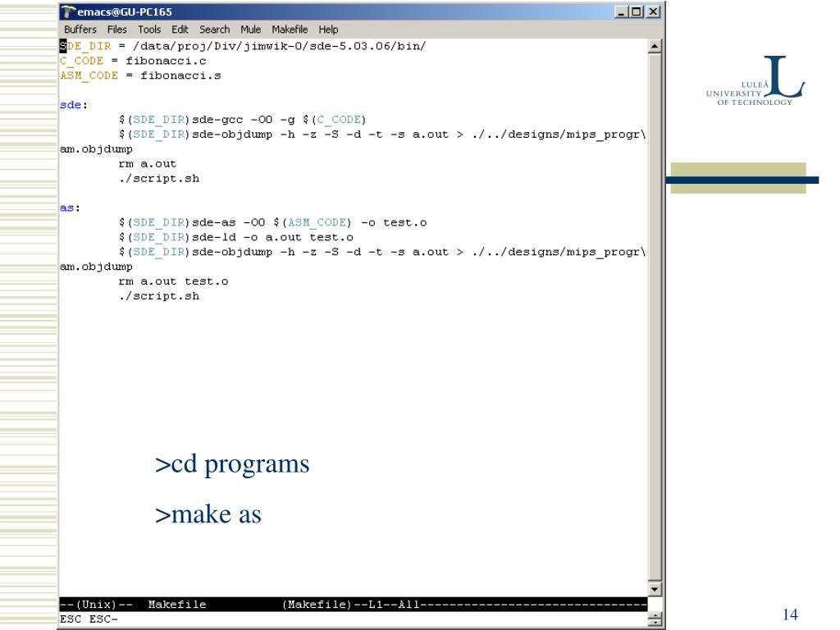
Task: Maximize the emacs window
Action: [636, 11]
